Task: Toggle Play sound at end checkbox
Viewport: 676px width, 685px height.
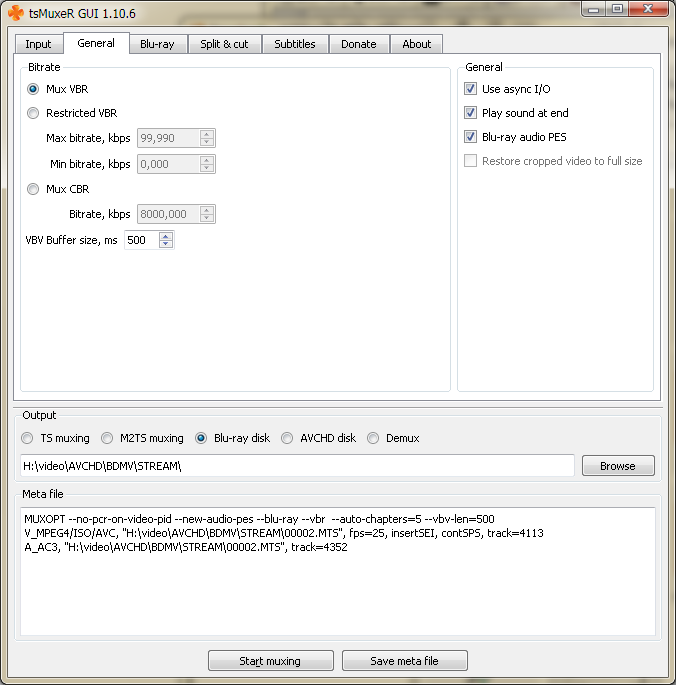Action: (x=470, y=113)
